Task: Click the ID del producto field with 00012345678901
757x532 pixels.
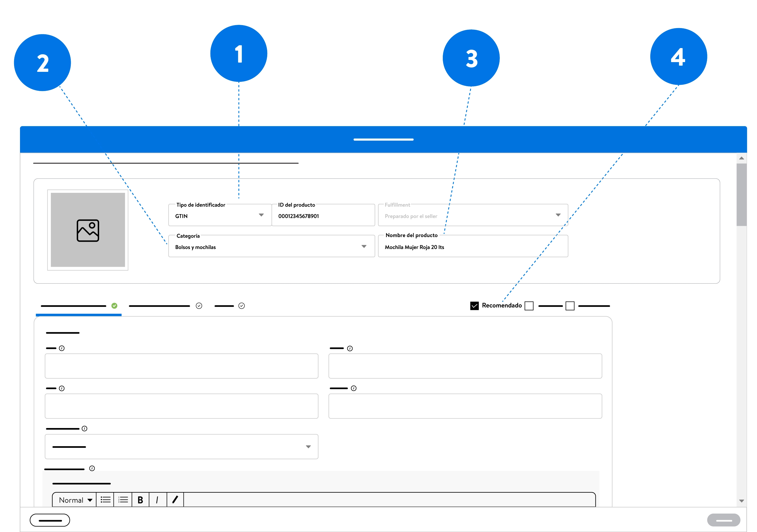Action: pos(323,215)
